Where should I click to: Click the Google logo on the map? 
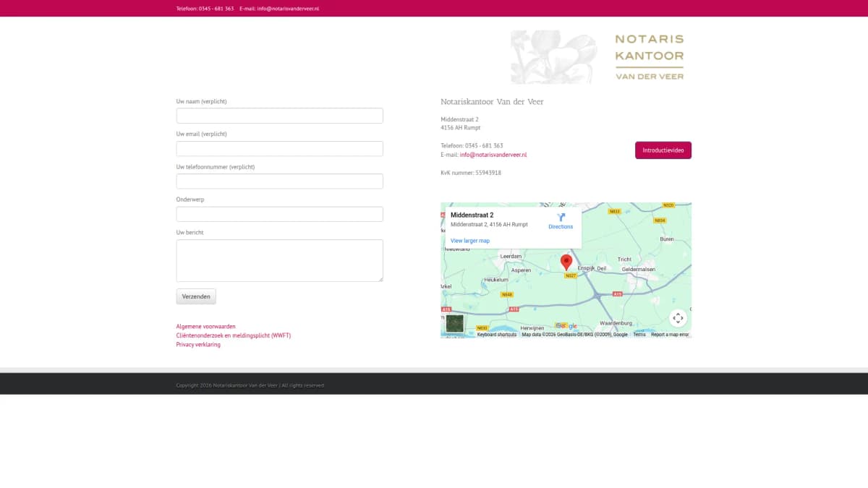click(x=566, y=326)
